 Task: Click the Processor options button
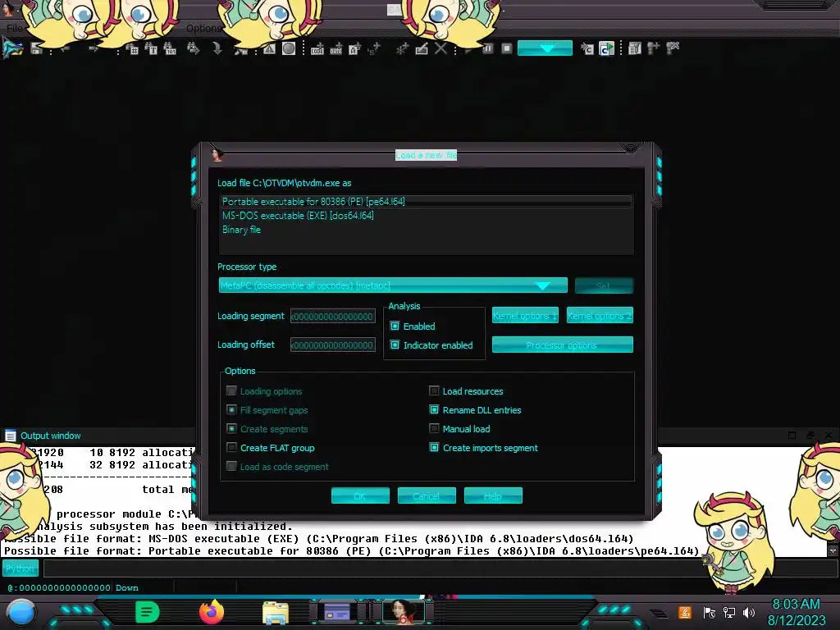(x=562, y=345)
